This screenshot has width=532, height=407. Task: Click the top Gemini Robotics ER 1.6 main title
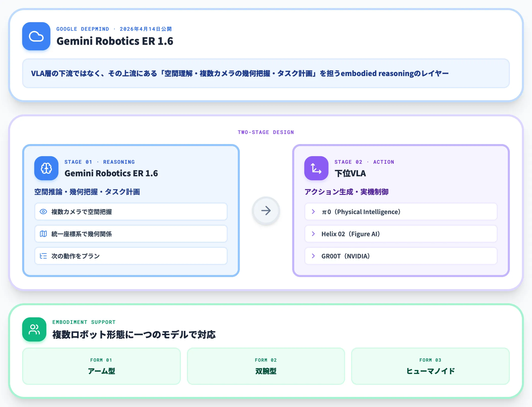pyautogui.click(x=115, y=41)
